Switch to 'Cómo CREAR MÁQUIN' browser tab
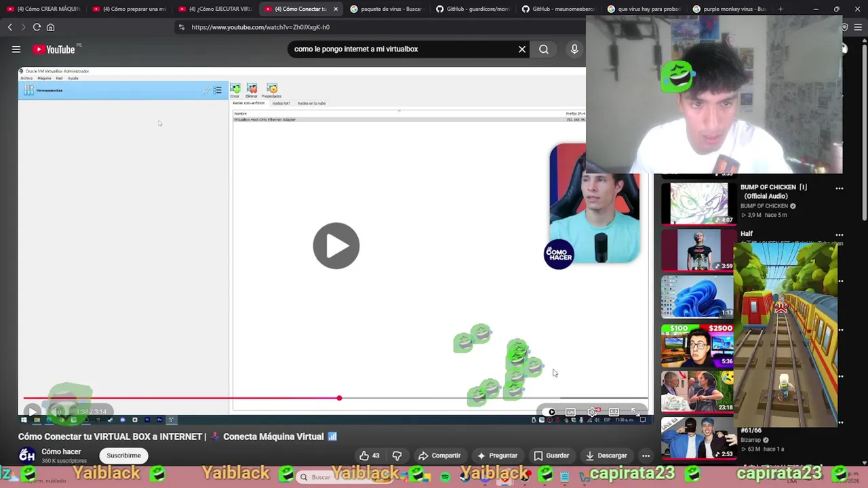Screen dimensions: 868x488 (43, 9)
